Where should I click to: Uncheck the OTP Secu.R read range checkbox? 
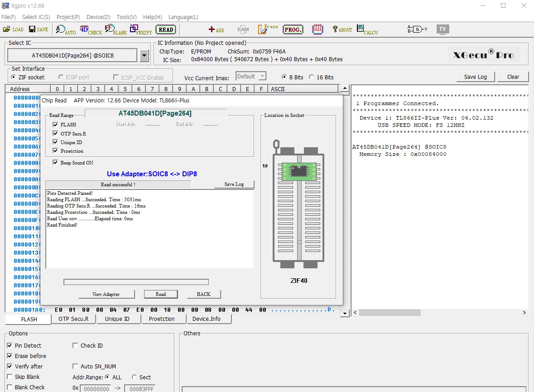55,134
